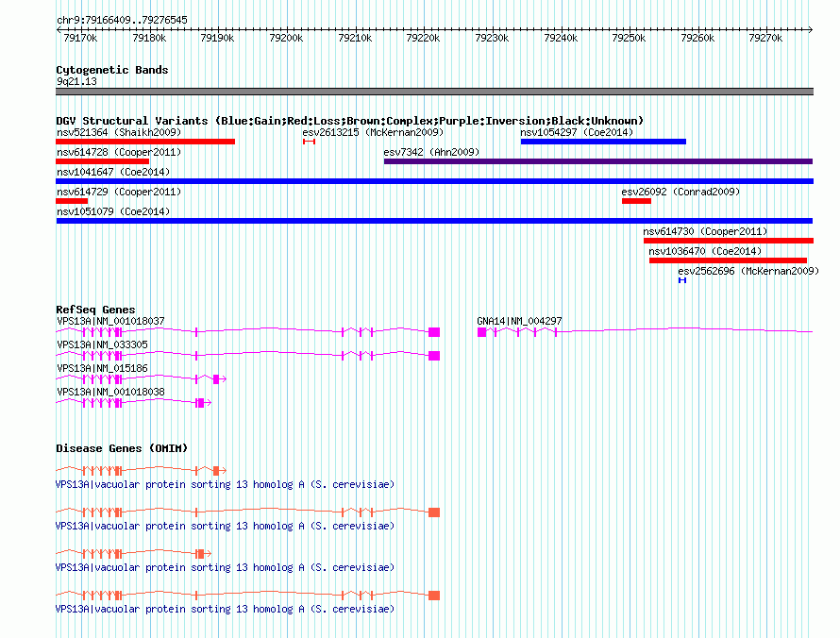
Task: Open the esv2562696 (McKernan2009) label
Action: tap(748, 271)
